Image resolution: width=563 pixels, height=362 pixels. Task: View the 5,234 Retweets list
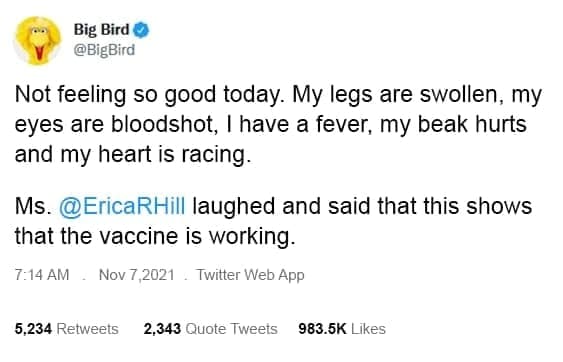[x=66, y=329]
